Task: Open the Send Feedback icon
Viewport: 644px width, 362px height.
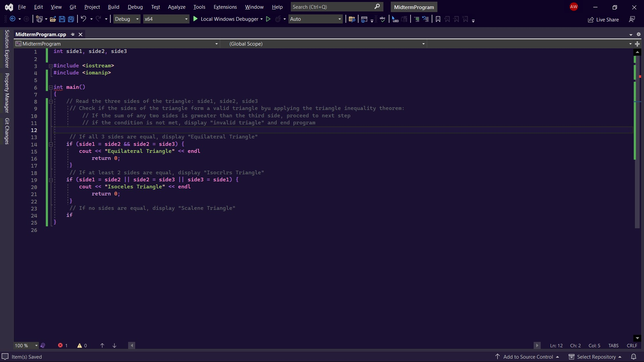Action: (632, 19)
